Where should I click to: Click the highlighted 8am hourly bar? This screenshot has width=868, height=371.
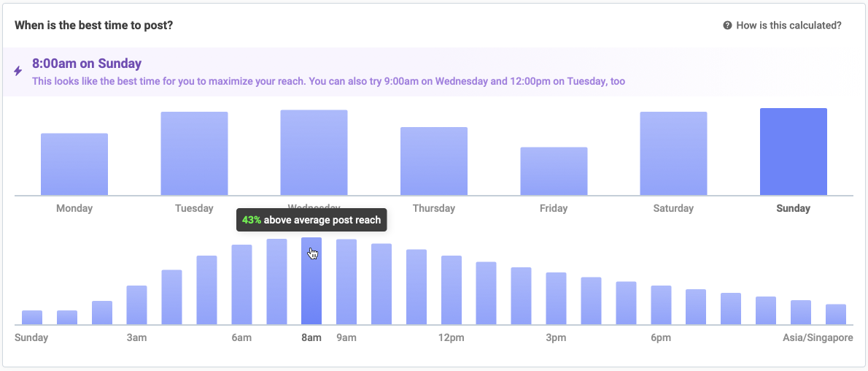point(311,281)
